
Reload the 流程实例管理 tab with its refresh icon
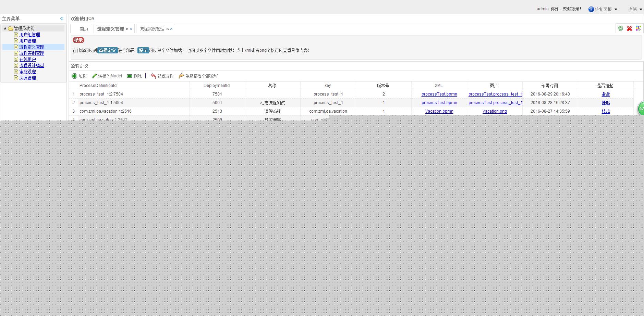coord(167,29)
